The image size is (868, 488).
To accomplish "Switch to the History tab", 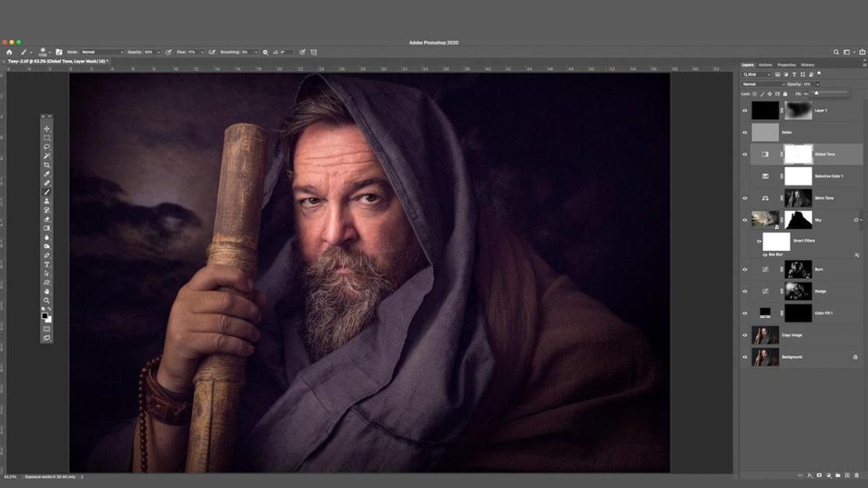I will coord(807,65).
